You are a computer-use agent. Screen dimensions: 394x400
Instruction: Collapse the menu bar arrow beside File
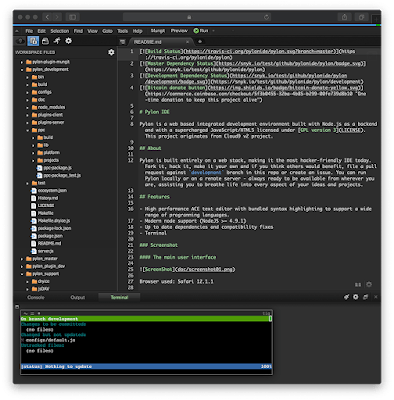tap(17, 31)
